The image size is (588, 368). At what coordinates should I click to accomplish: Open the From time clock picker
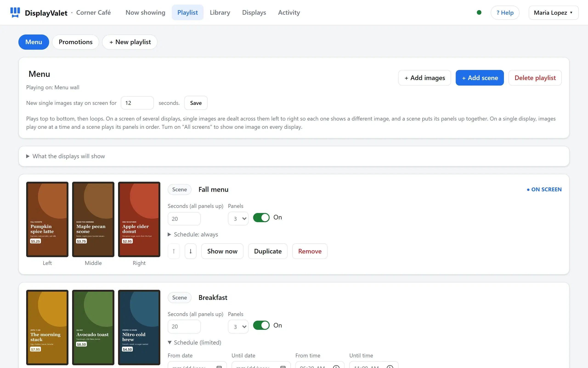[x=336, y=367]
